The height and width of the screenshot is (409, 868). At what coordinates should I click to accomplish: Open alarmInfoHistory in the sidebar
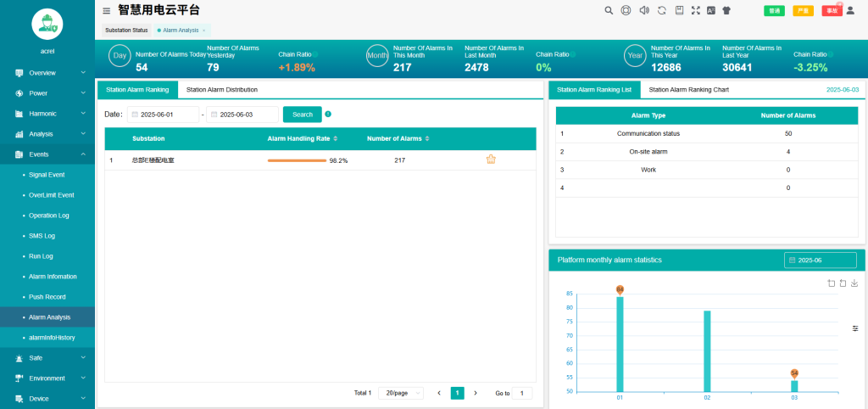(47, 338)
